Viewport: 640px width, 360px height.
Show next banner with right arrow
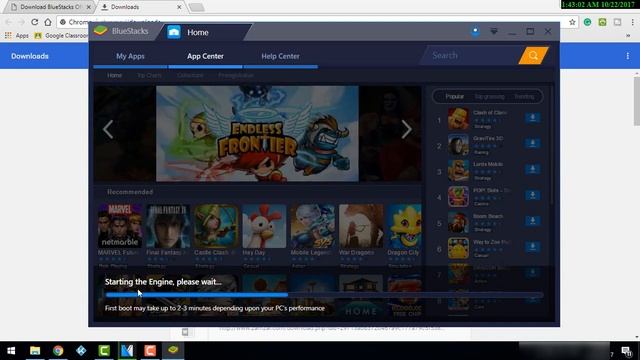click(406, 130)
